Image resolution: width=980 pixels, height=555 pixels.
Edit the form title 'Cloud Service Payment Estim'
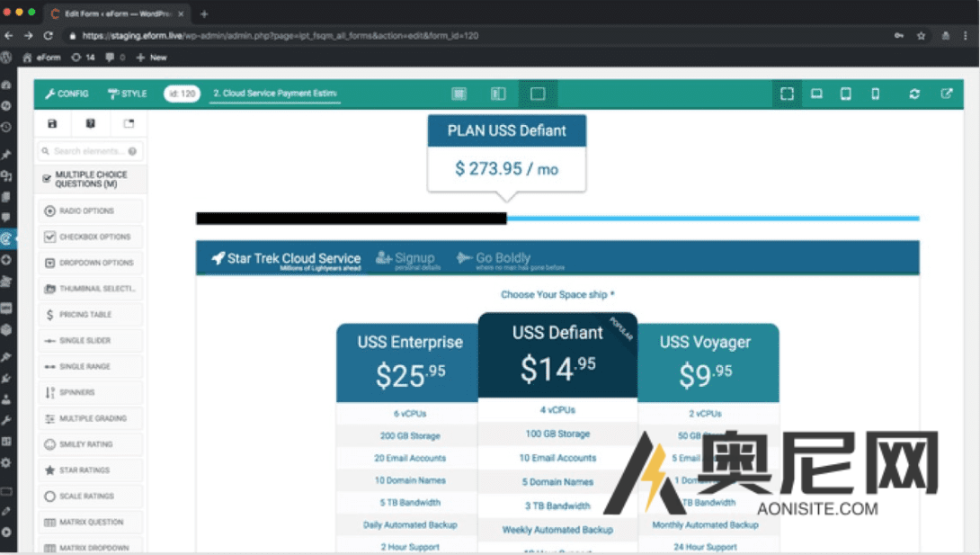275,94
